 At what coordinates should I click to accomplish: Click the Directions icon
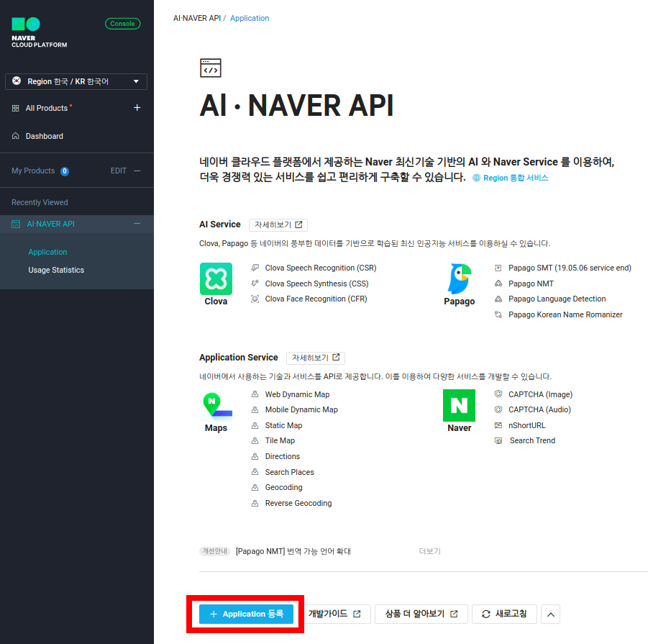tap(255, 456)
